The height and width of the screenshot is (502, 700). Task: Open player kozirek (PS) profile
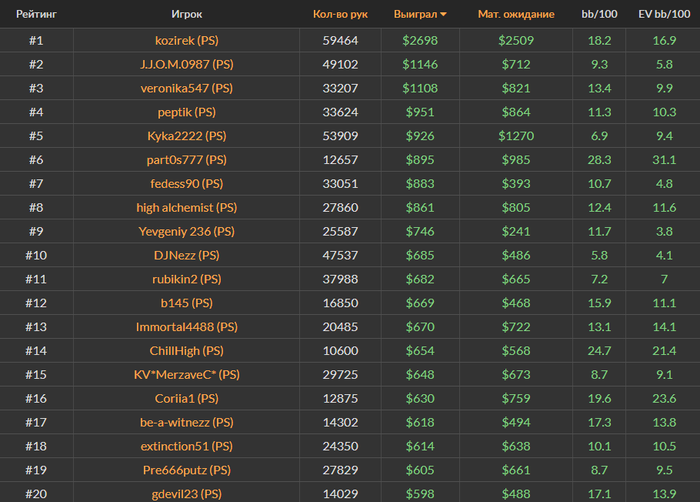point(187,41)
